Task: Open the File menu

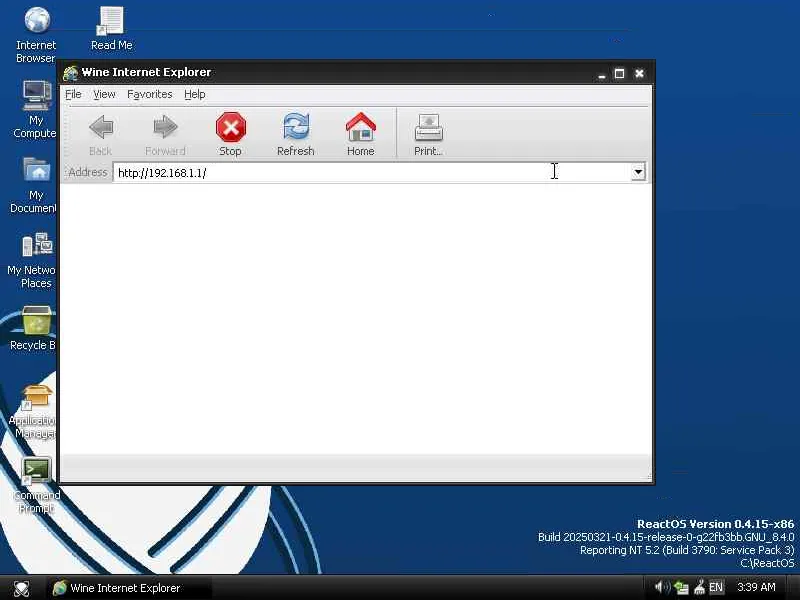Action: click(x=73, y=94)
